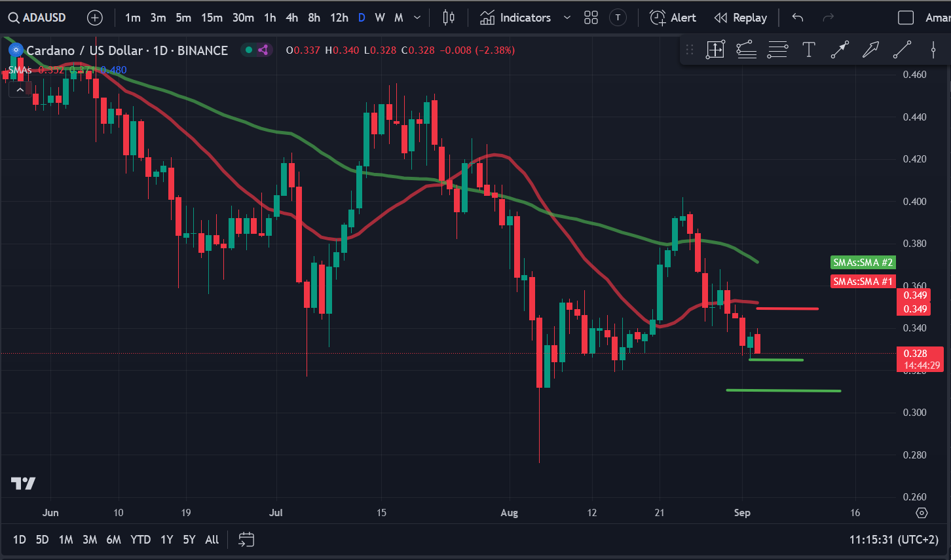Viewport: 951px width, 560px height.
Task: Select the monthly M timeframe
Action: [x=398, y=18]
